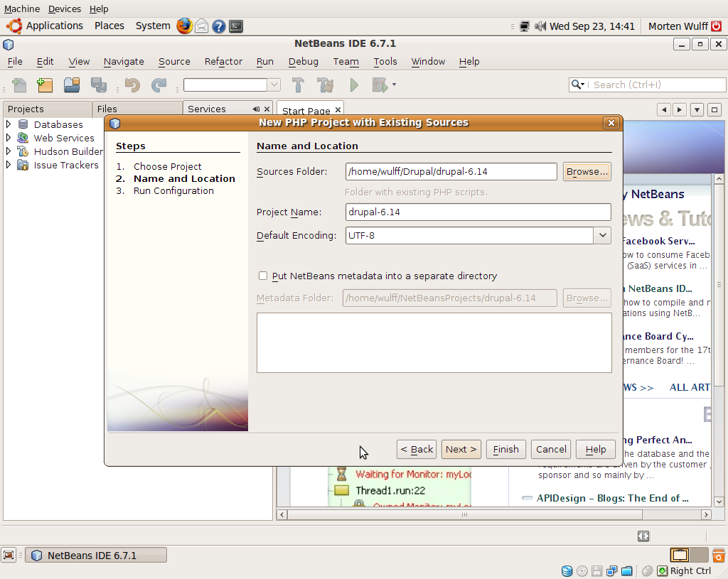Open the Tools menu

click(385, 61)
